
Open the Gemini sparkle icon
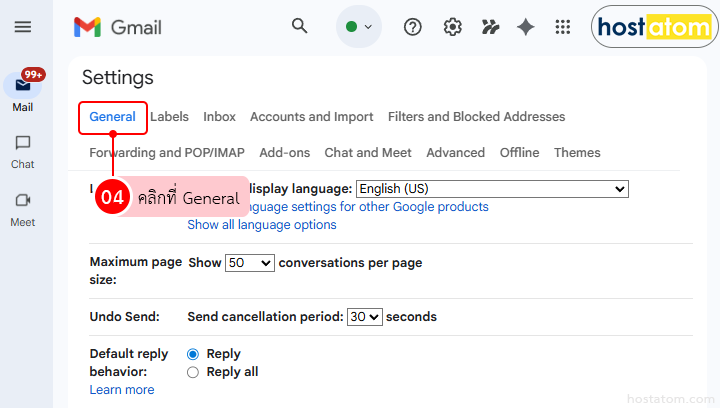click(x=525, y=27)
